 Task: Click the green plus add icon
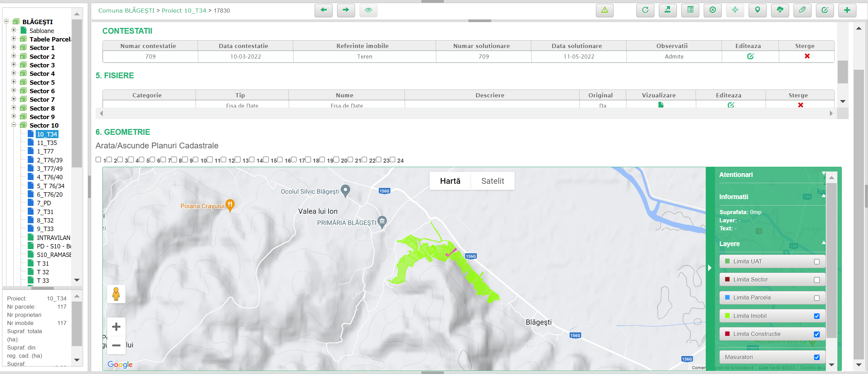(847, 10)
